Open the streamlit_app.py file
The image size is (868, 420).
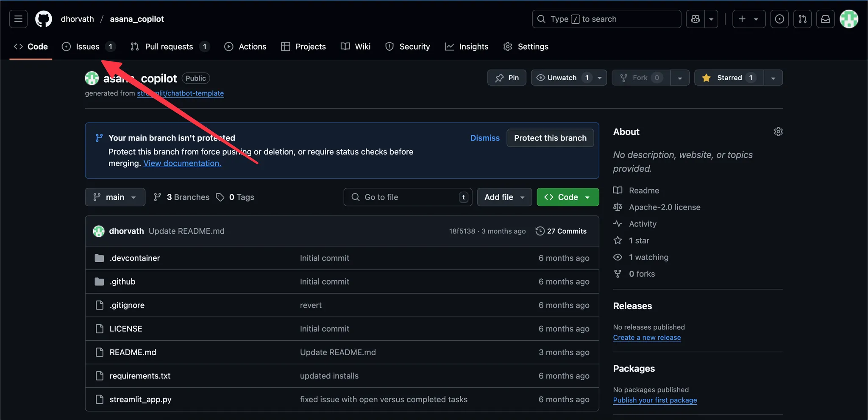point(140,399)
